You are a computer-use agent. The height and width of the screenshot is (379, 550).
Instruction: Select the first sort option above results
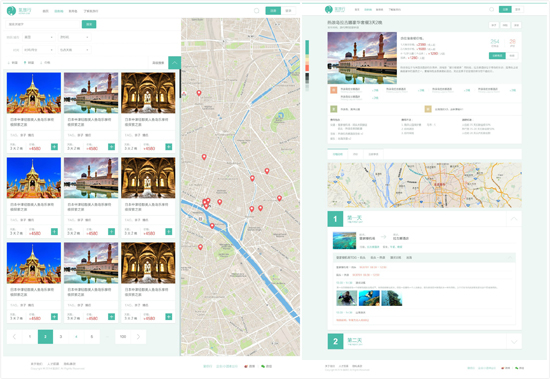coord(13,62)
